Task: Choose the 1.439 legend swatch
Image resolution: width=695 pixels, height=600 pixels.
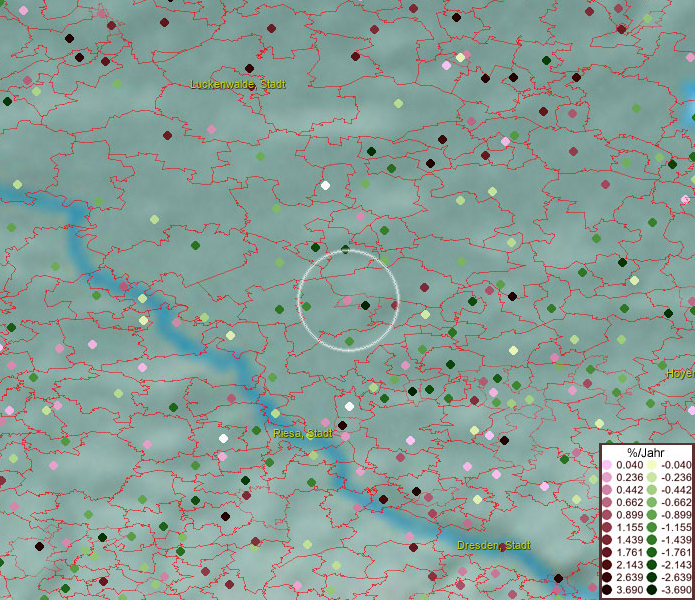Action: click(607, 540)
